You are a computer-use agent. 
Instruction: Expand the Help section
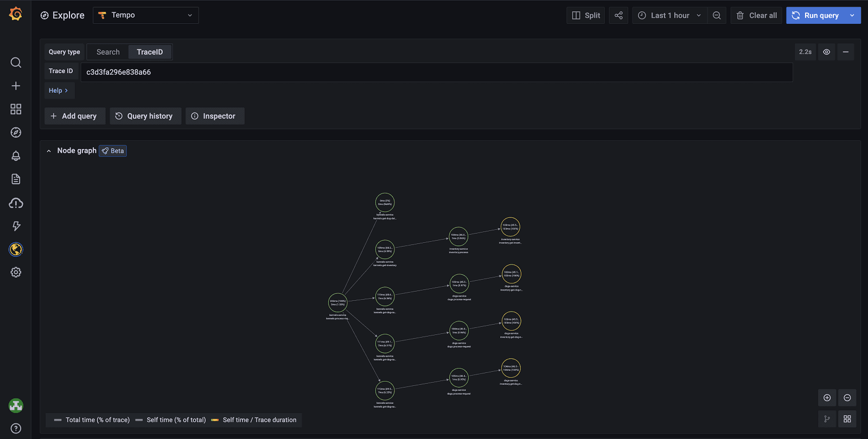[59, 91]
